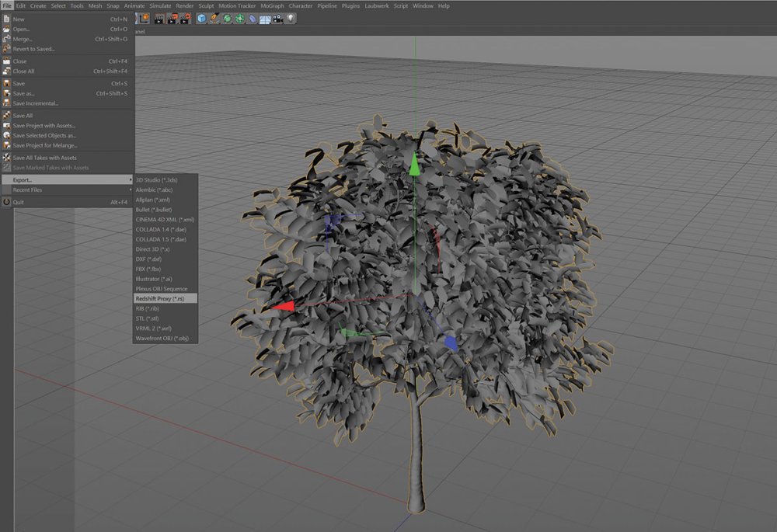Select Save Project for Melange...
The height and width of the screenshot is (532, 777).
point(68,146)
